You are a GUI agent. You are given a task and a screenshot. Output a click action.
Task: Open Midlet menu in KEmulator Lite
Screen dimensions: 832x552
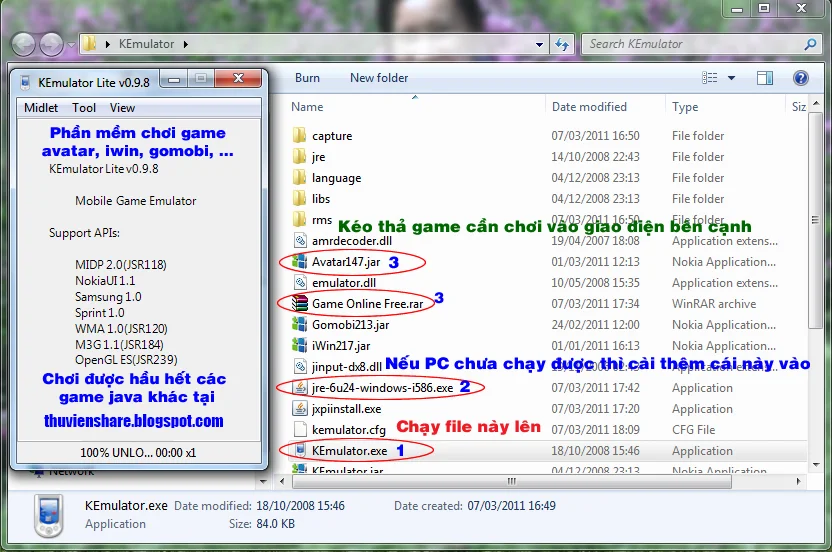(41, 108)
